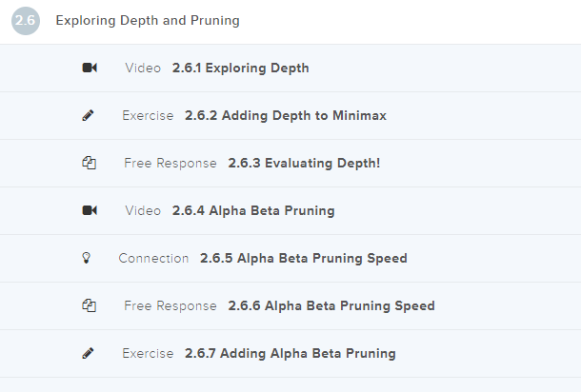Click the Connection label in row 2.6.5

[x=153, y=259]
